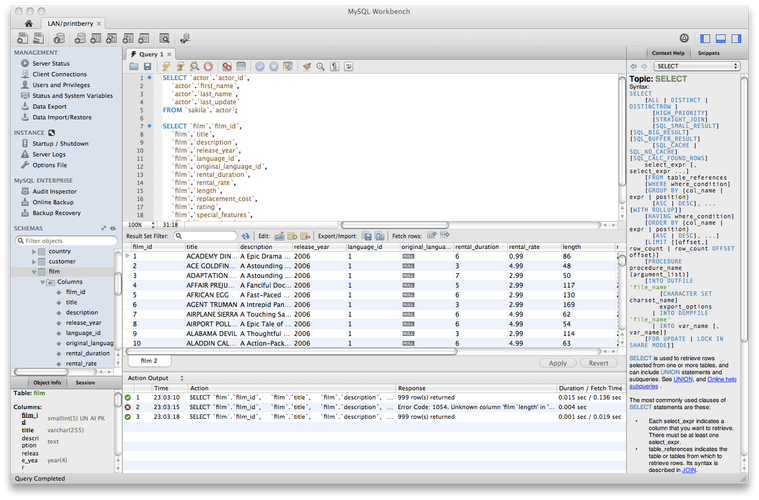Click the Result Set Filter input field
The width and height of the screenshot is (759, 500).
click(206, 236)
